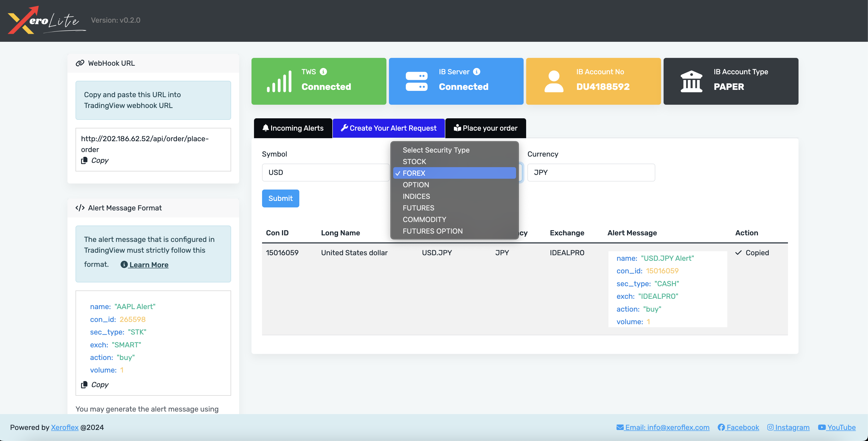The width and height of the screenshot is (868, 441).
Task: Click the TWS info icon
Action: pos(323,71)
